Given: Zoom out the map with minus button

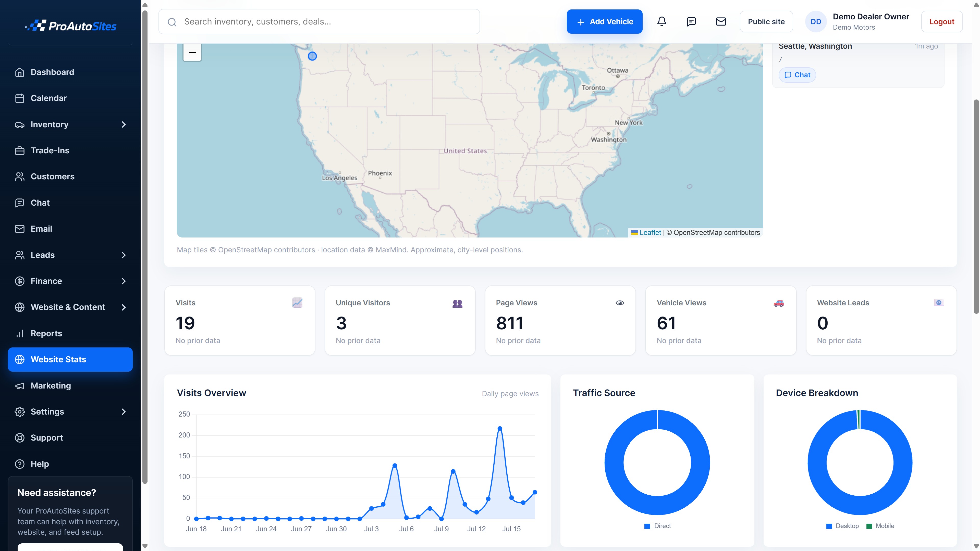Looking at the screenshot, I should (x=192, y=52).
